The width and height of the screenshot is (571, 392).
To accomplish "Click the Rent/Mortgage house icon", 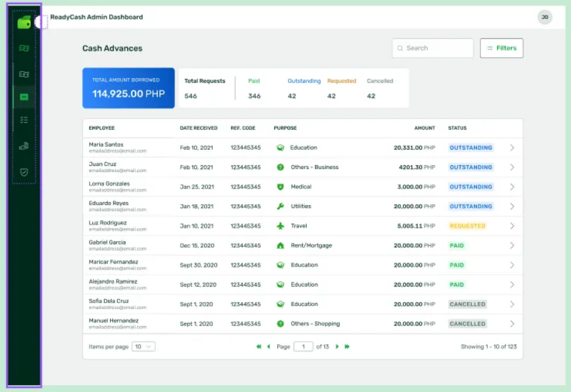I will coord(280,246).
